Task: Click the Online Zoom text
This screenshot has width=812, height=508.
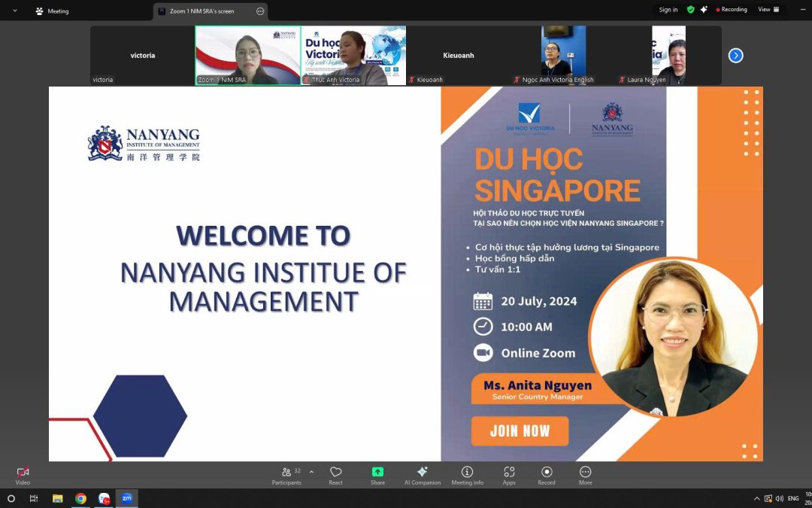Action: click(538, 353)
